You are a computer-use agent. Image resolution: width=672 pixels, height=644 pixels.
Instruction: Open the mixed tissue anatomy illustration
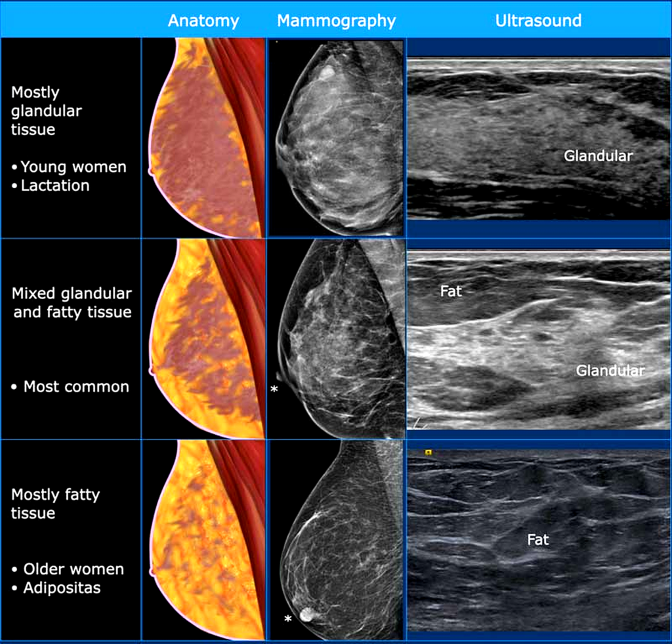click(x=203, y=338)
